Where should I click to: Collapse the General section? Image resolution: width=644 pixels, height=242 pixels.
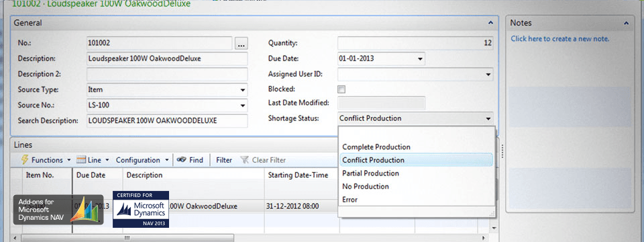coord(490,24)
